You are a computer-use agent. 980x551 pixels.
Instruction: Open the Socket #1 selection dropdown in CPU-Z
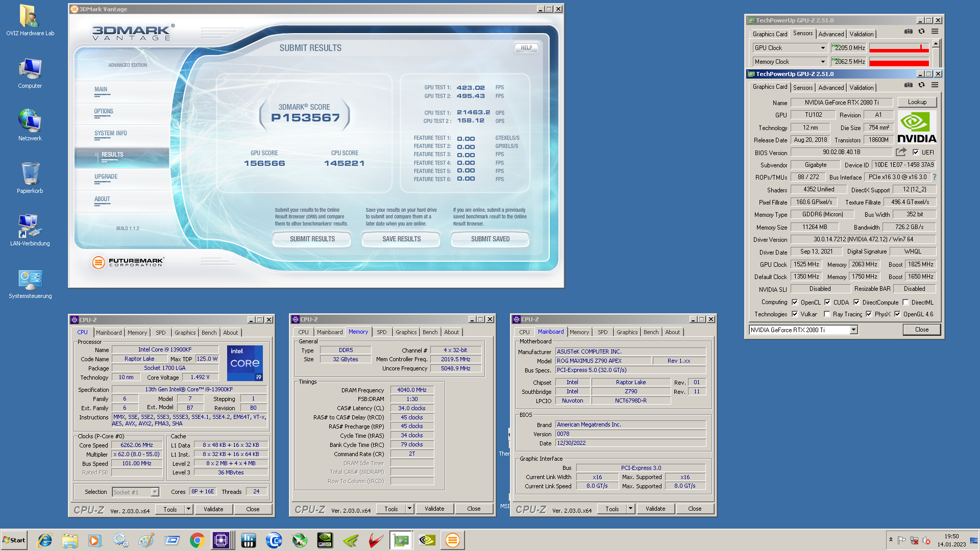[155, 492]
